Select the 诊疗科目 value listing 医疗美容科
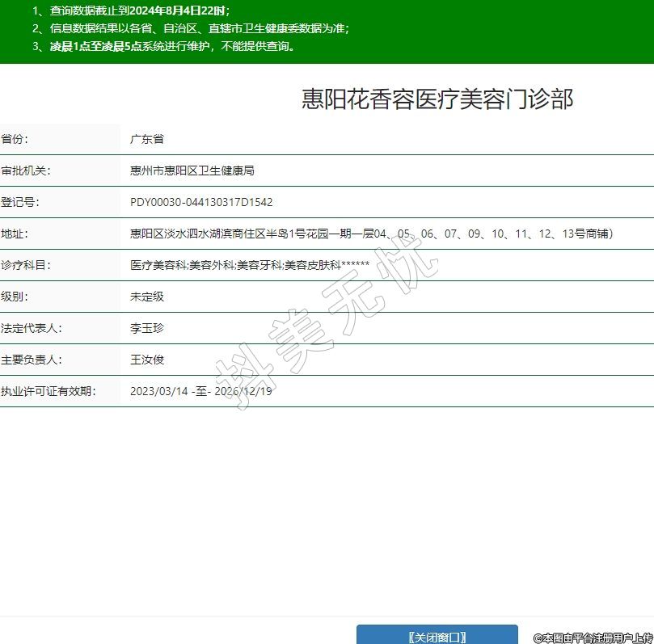Viewport: 654px width, 644px height. tap(249, 265)
